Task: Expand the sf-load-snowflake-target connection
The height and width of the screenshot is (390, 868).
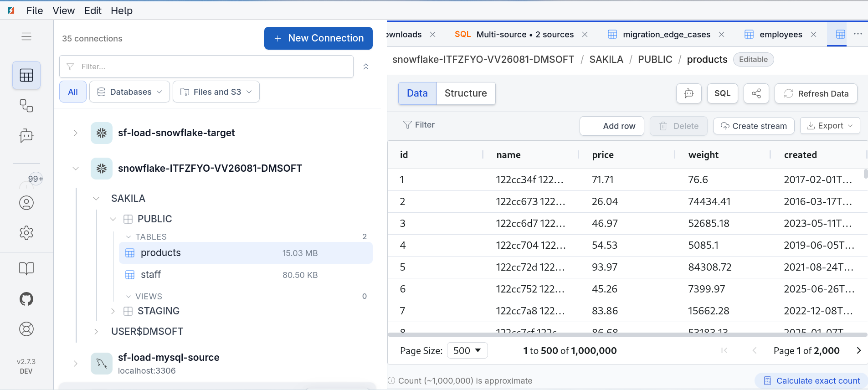Action: point(76,133)
